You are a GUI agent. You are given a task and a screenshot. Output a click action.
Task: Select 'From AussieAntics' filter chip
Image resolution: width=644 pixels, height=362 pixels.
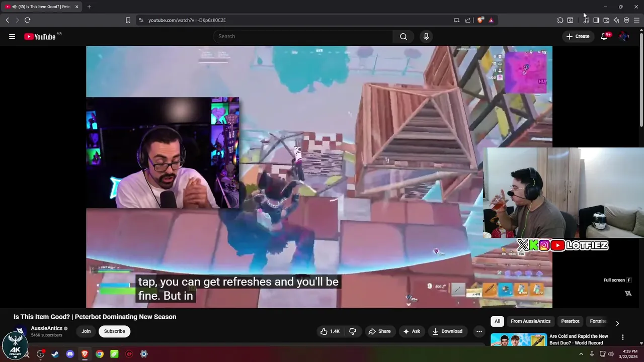[530, 321]
